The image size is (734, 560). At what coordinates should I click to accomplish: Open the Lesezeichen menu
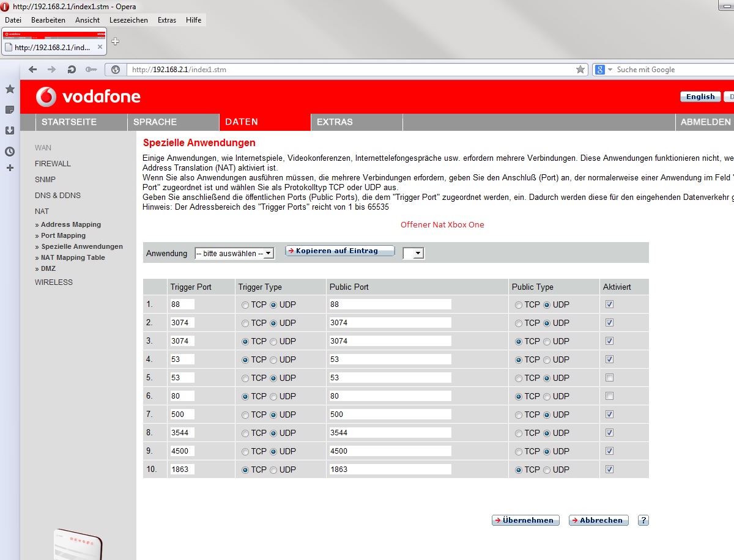128,20
